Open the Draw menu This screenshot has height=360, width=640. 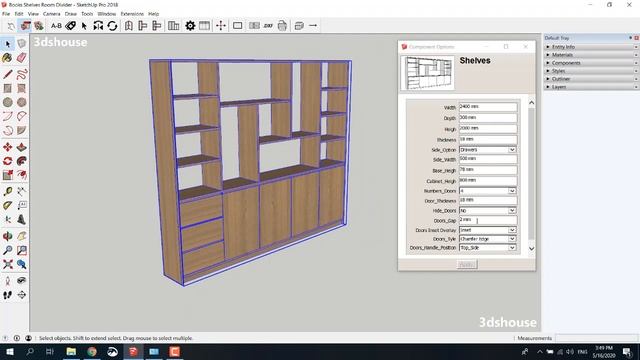pos(71,14)
